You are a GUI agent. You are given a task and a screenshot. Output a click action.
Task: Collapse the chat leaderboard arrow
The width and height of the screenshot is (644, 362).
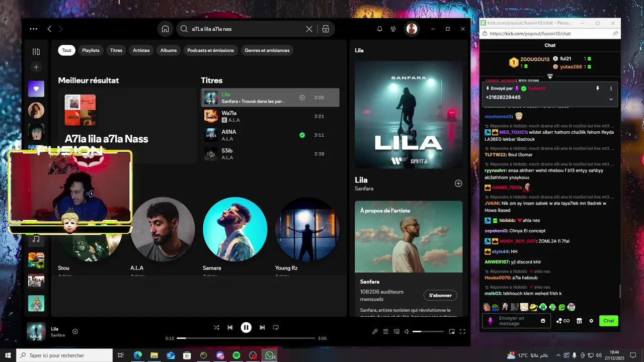[x=550, y=76]
